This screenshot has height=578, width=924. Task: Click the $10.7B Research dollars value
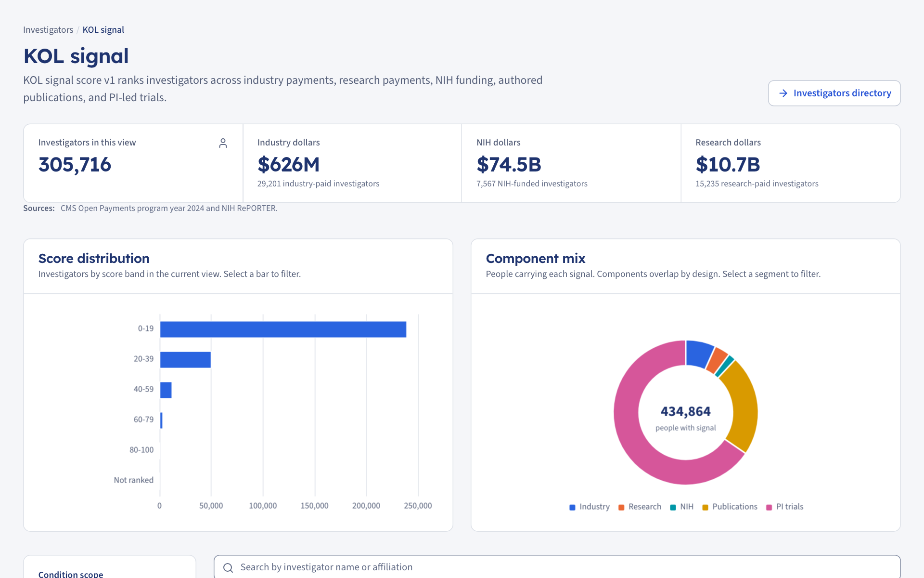[728, 165]
